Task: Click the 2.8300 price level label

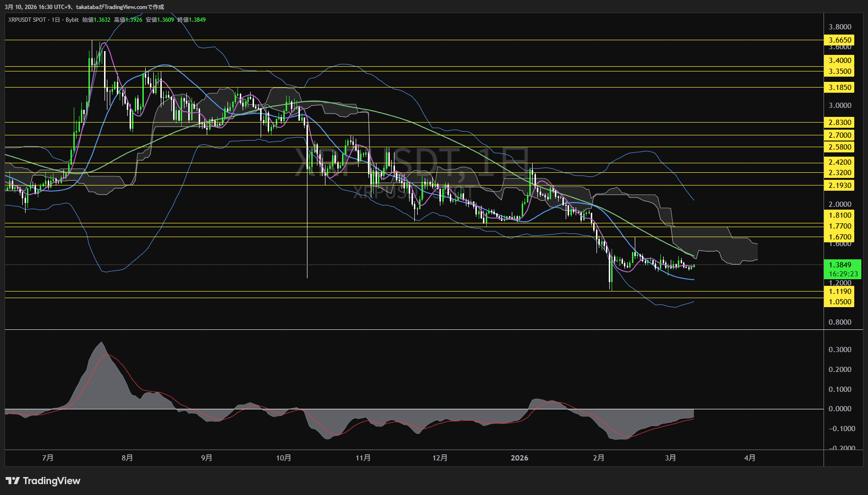Action: tap(840, 123)
